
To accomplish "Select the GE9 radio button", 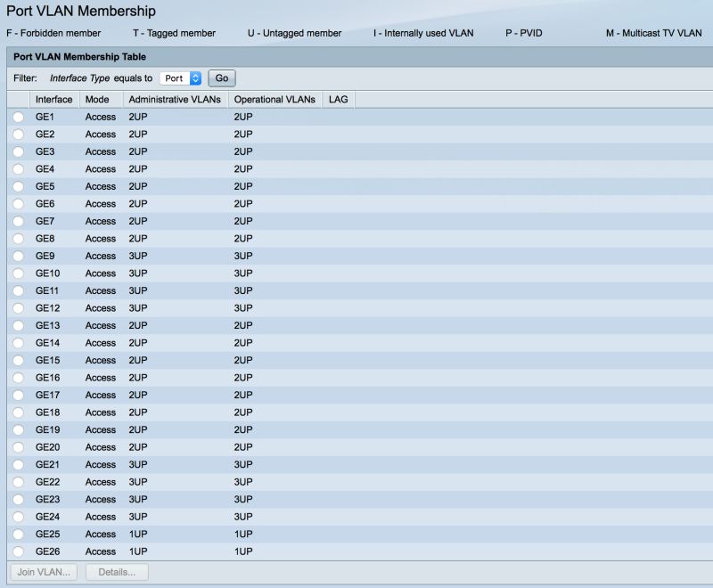I will click(x=18, y=257).
